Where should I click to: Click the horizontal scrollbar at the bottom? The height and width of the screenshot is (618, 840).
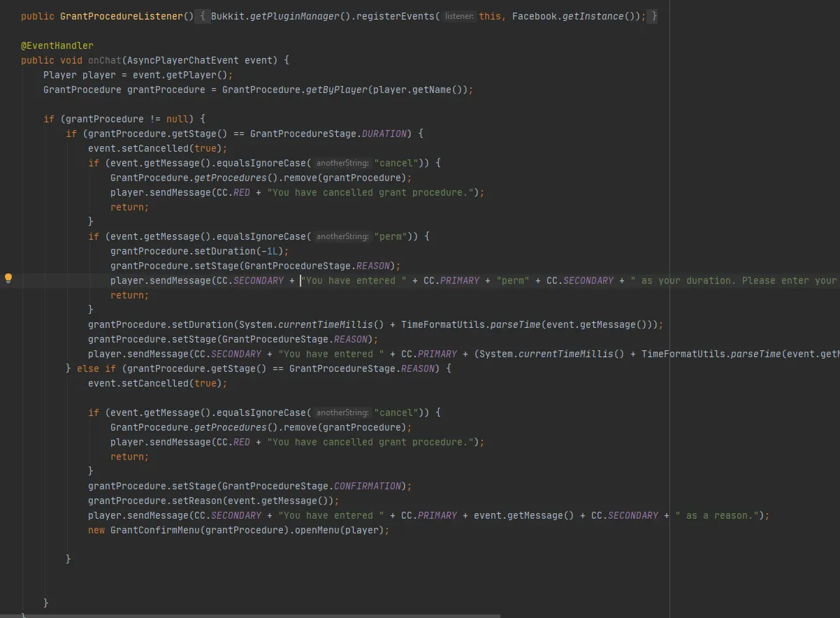250,615
